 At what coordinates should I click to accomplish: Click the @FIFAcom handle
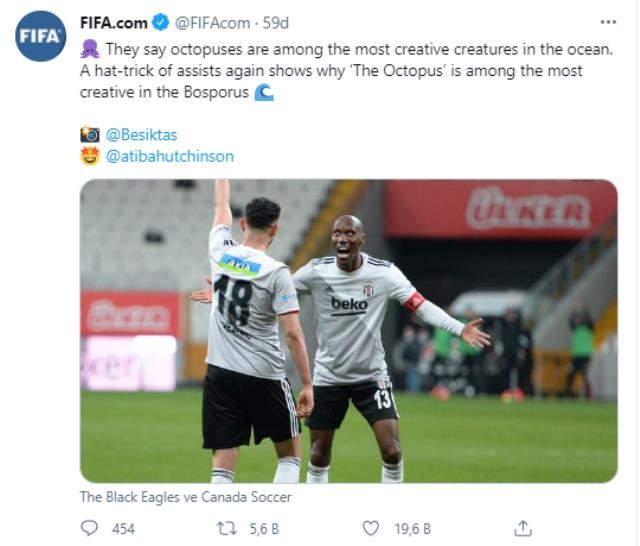click(216, 22)
